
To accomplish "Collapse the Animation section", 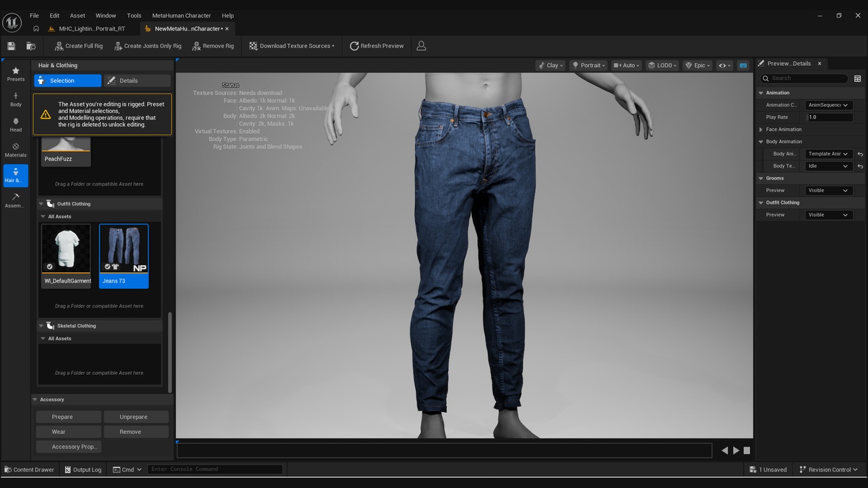I will [x=761, y=93].
